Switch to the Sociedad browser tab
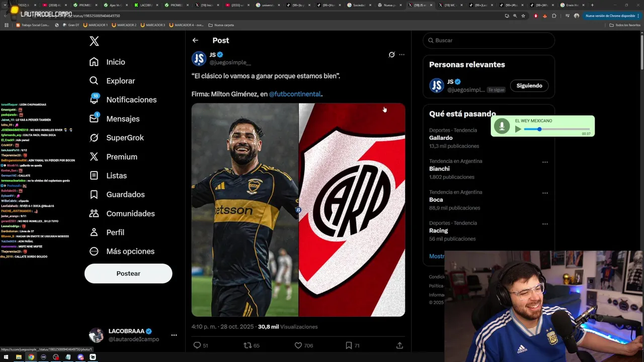The height and width of the screenshot is (362, 644). pyautogui.click(x=359, y=5)
